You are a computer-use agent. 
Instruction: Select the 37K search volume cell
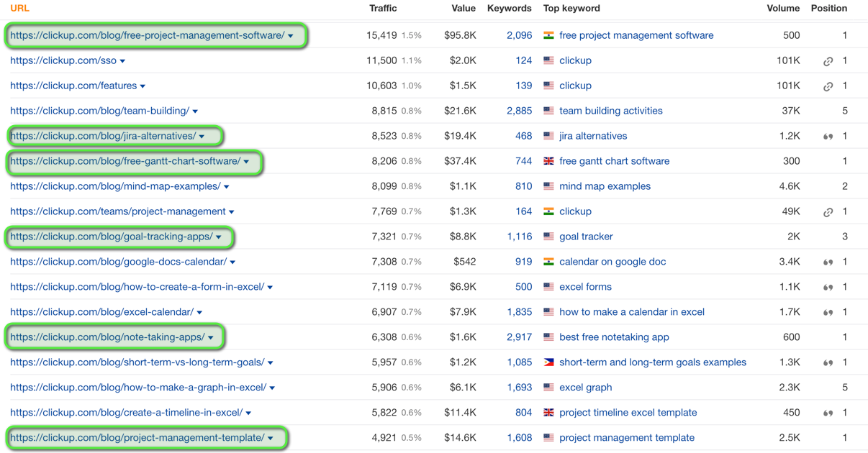pyautogui.click(x=791, y=111)
